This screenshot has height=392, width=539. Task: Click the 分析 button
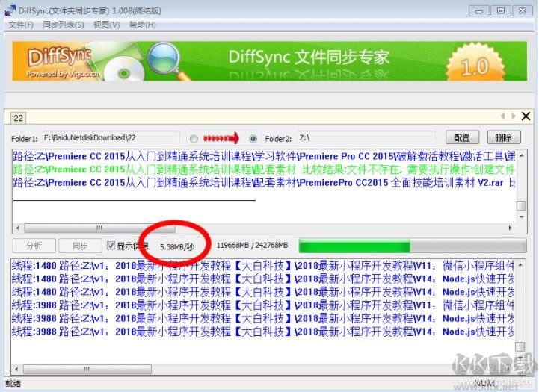(34, 246)
